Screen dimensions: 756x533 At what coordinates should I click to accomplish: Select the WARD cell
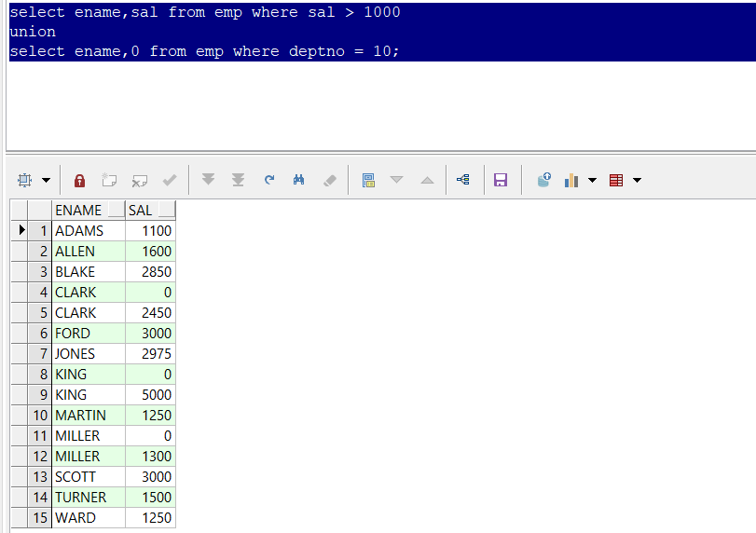tap(89, 517)
